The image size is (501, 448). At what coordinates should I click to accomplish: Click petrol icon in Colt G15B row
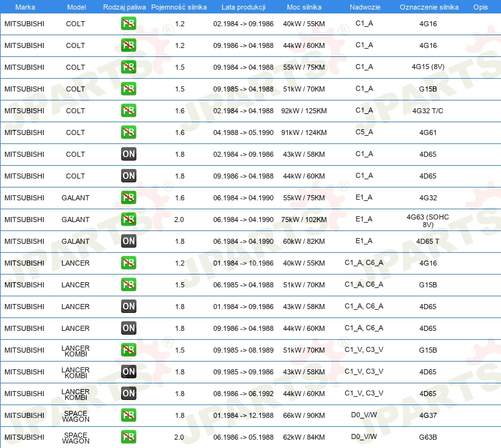[x=128, y=88]
